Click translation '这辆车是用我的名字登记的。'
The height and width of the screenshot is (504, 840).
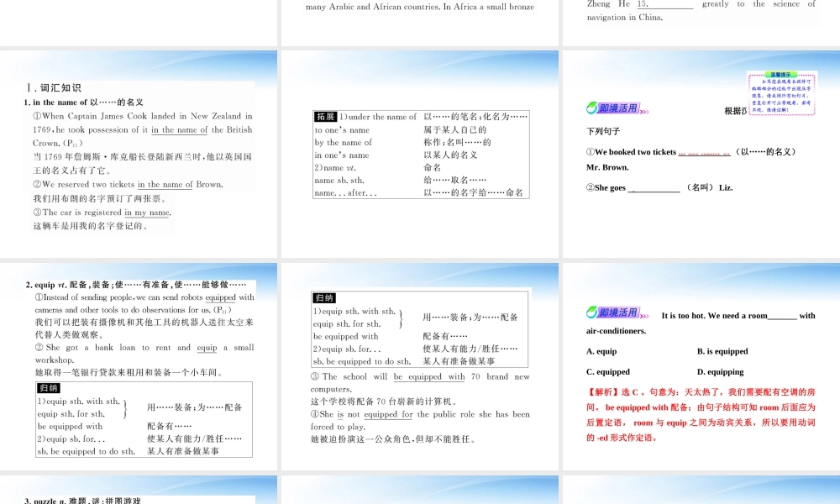coord(91,226)
